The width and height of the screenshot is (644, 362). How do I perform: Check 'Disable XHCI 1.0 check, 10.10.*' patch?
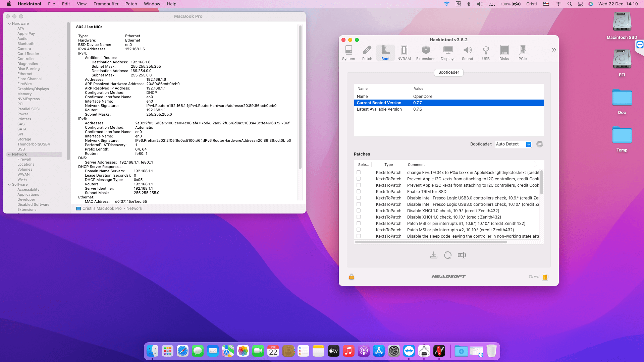[359, 217]
